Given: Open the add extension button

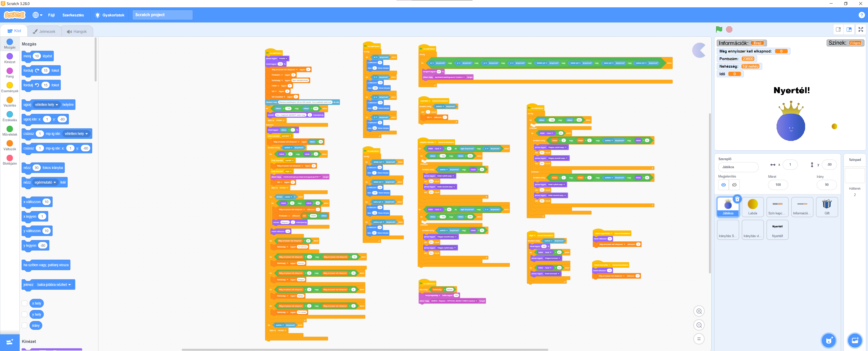Looking at the screenshot, I should 10,342.
